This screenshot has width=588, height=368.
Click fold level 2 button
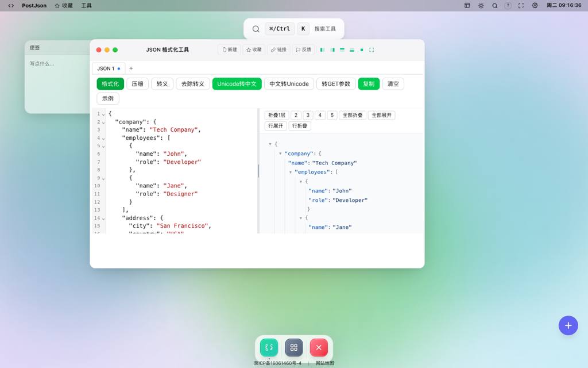(296, 115)
